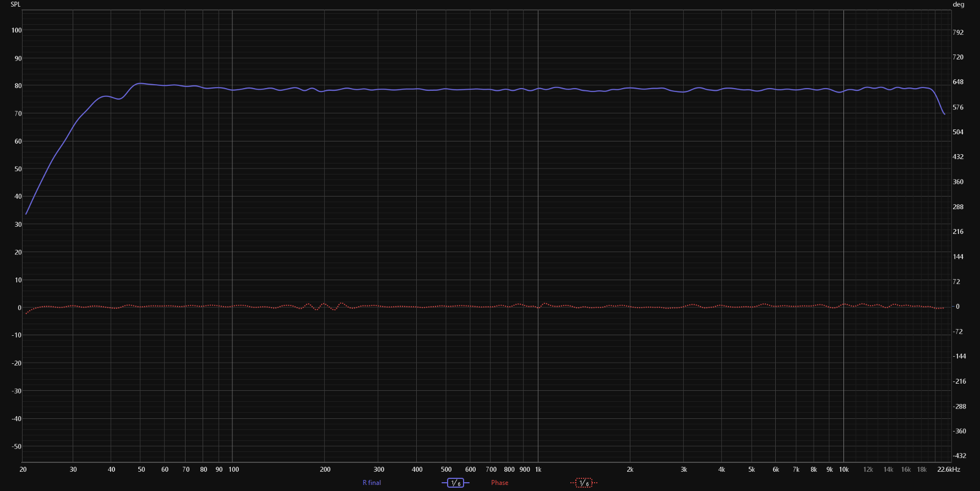Click the "7k" frequency axis label

pos(796,470)
